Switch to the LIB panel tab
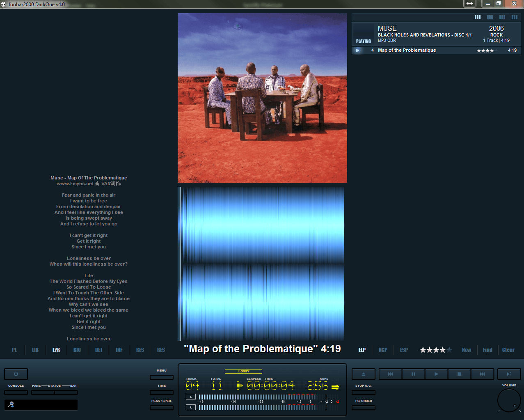 35,350
